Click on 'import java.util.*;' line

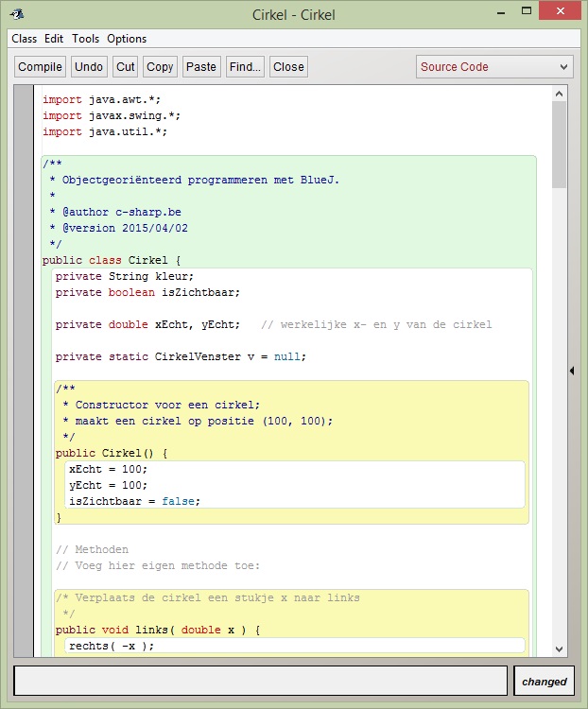point(105,132)
